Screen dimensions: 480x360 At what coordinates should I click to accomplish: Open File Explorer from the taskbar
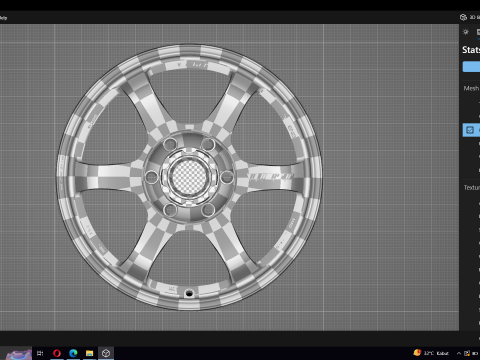tap(89, 353)
